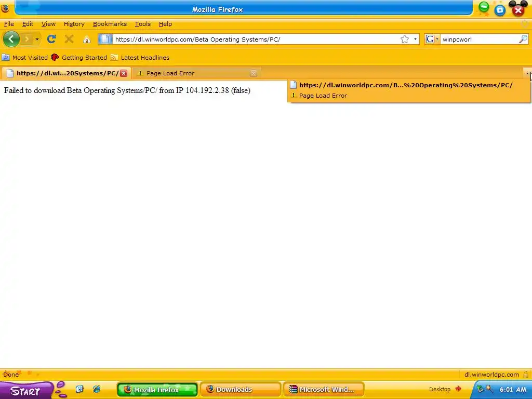Open the File menu

click(x=9, y=24)
